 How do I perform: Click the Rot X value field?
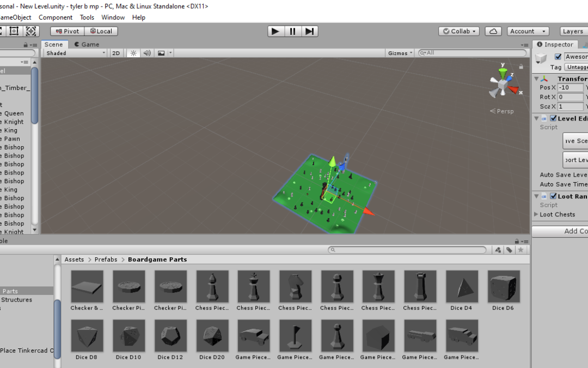pyautogui.click(x=571, y=97)
